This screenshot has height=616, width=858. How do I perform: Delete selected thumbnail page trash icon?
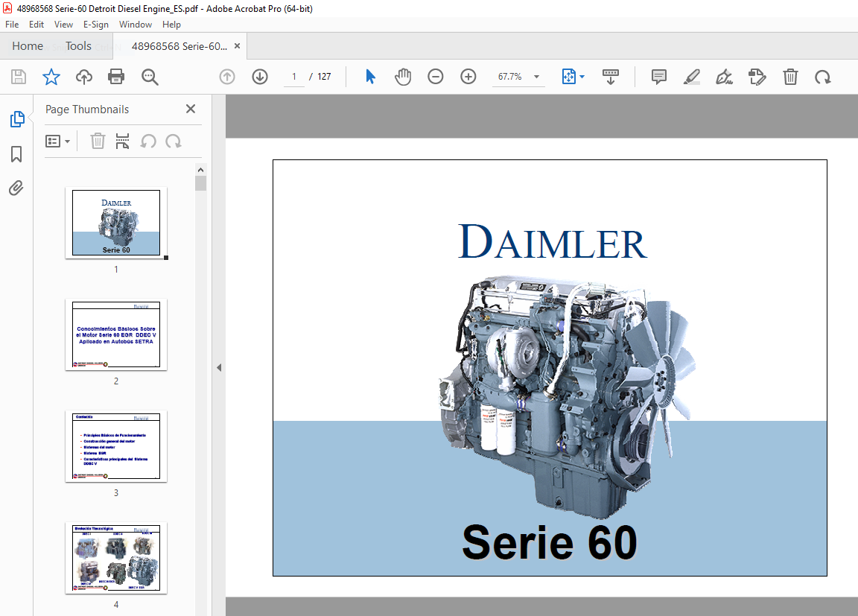point(98,141)
